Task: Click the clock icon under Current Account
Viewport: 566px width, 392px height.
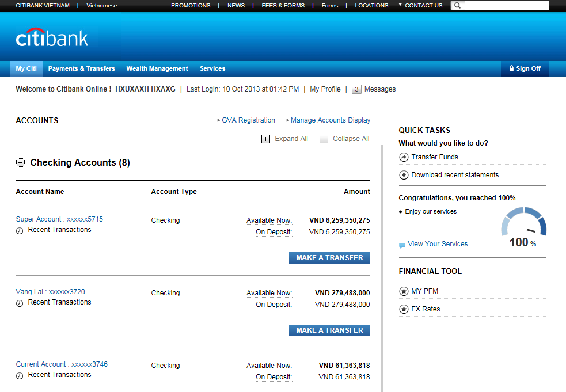Action: (20, 376)
